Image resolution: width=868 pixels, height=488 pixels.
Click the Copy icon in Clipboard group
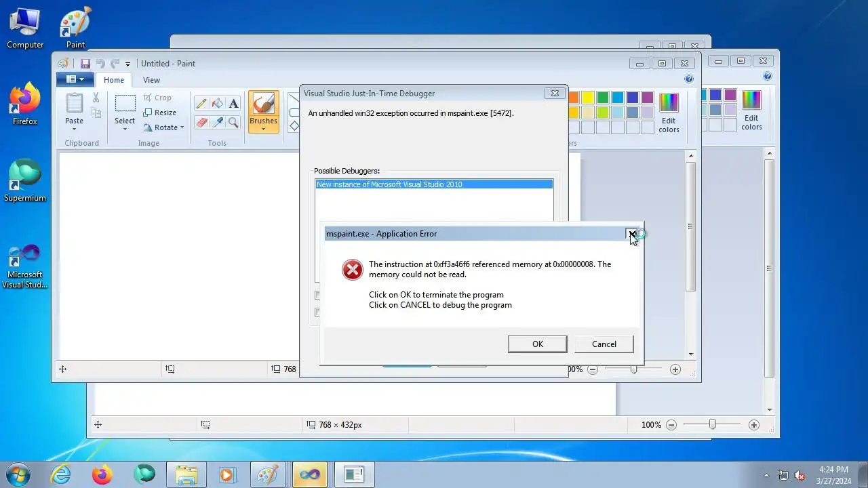coord(96,113)
